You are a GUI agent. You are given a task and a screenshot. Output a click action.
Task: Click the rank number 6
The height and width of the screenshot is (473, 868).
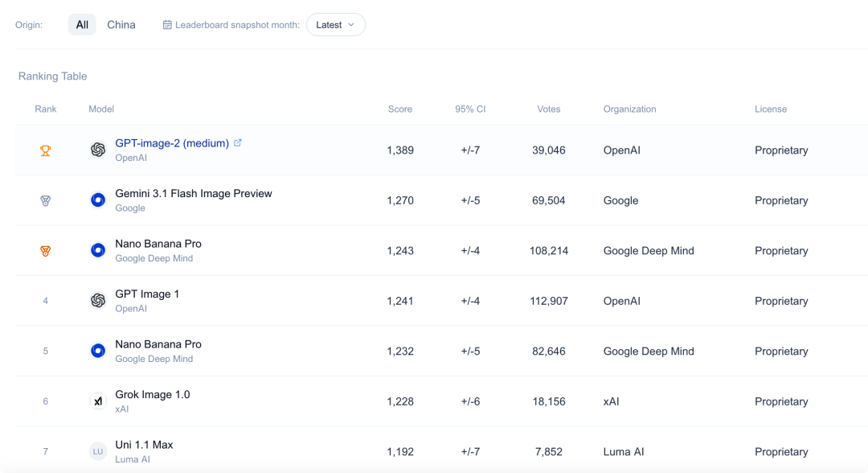(45, 401)
